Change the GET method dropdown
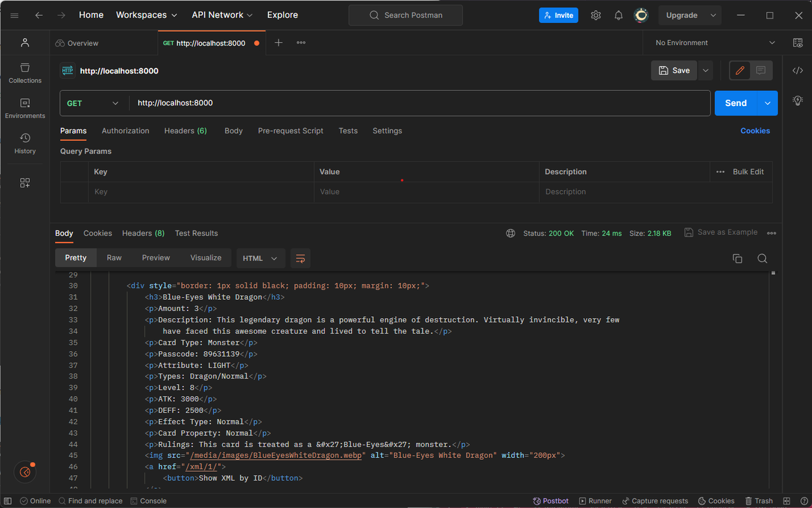The height and width of the screenshot is (508, 812). [x=93, y=103]
